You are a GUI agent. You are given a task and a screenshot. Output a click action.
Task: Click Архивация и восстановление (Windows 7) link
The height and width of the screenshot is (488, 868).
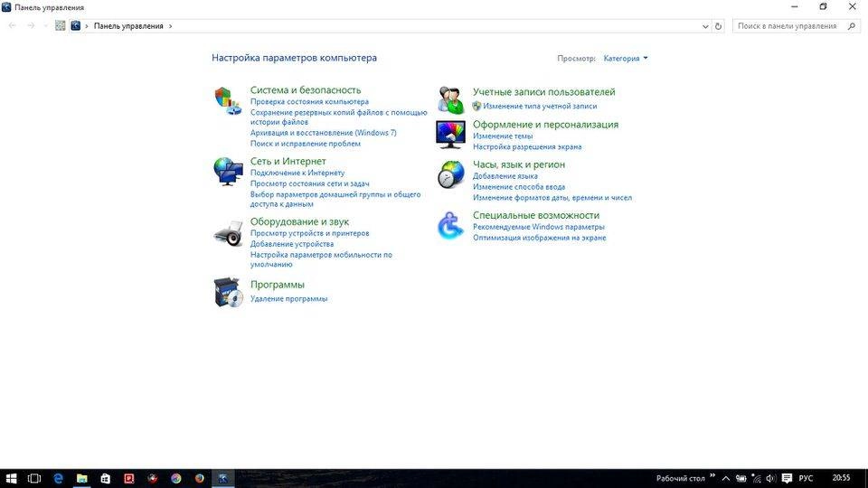[324, 133]
